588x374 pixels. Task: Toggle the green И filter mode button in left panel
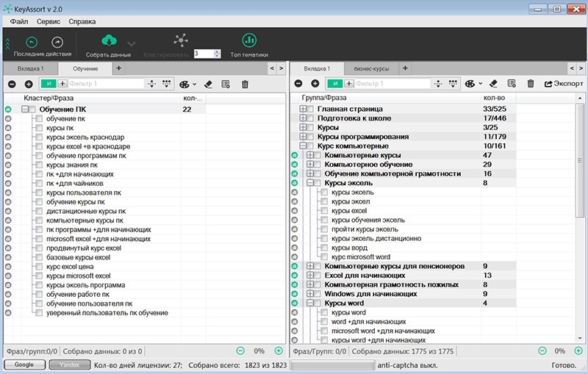click(x=50, y=84)
